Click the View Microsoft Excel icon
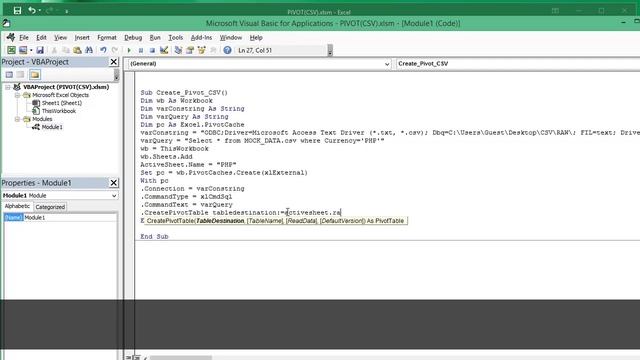The height and width of the screenshot is (360, 640). 11,50
